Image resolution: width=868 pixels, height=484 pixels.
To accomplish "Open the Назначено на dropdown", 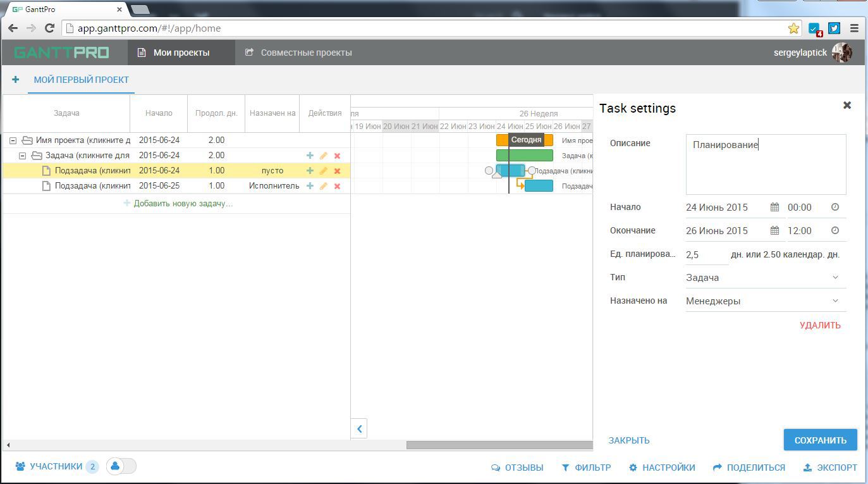I will [x=766, y=301].
